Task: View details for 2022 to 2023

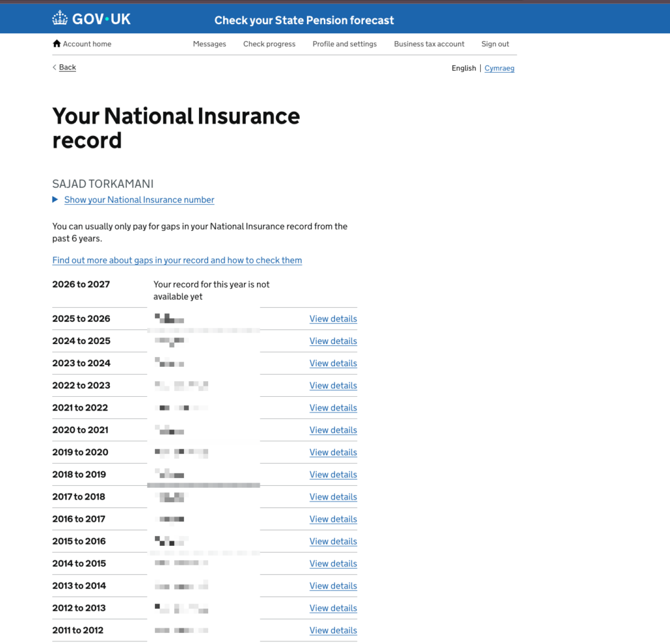Action: pos(333,386)
